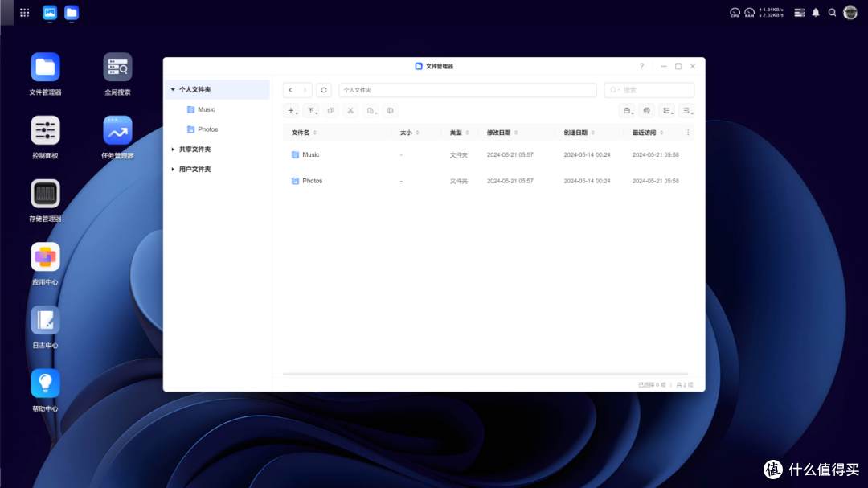The height and width of the screenshot is (488, 868).
Task: Open the user avatar menu
Action: [x=850, y=13]
